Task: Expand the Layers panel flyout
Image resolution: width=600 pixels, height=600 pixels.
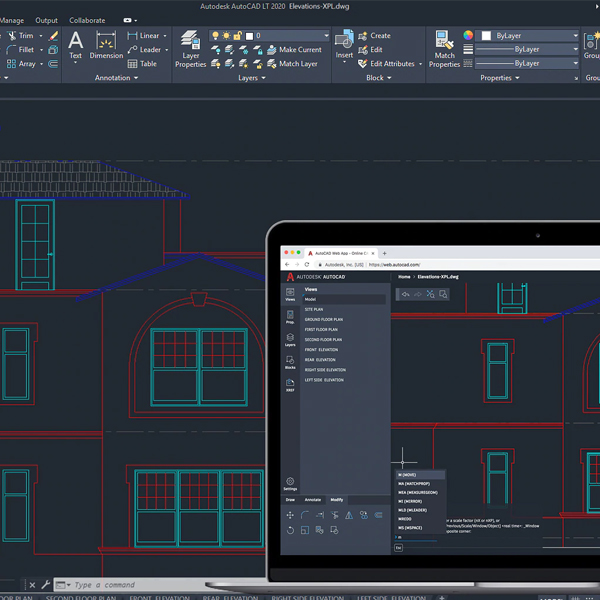Action: click(x=262, y=78)
